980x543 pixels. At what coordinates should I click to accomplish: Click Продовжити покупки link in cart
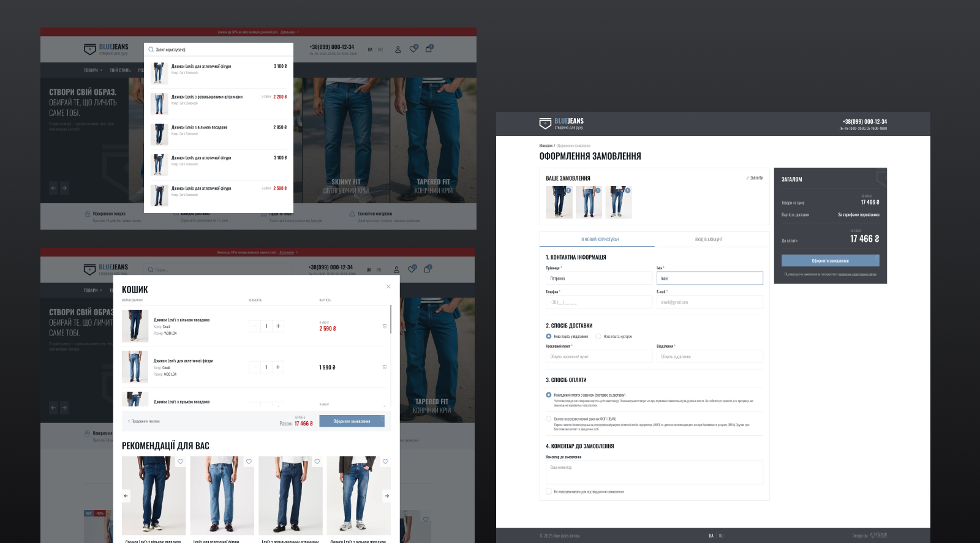[144, 421]
